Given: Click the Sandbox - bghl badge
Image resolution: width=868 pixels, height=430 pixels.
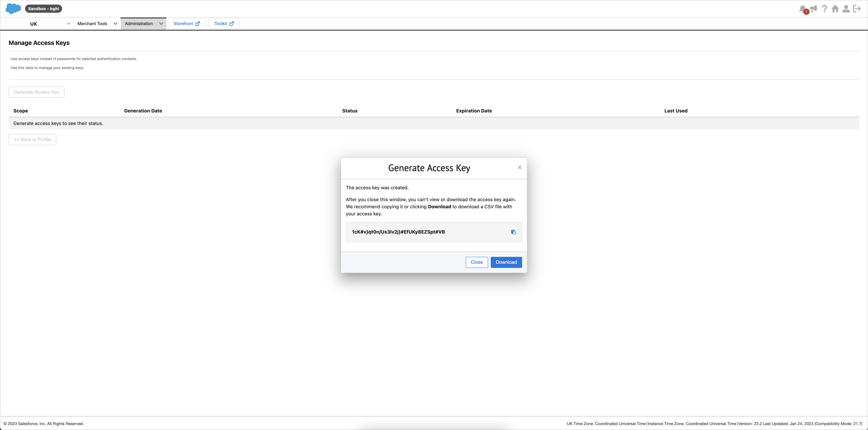Looking at the screenshot, I should [x=43, y=9].
